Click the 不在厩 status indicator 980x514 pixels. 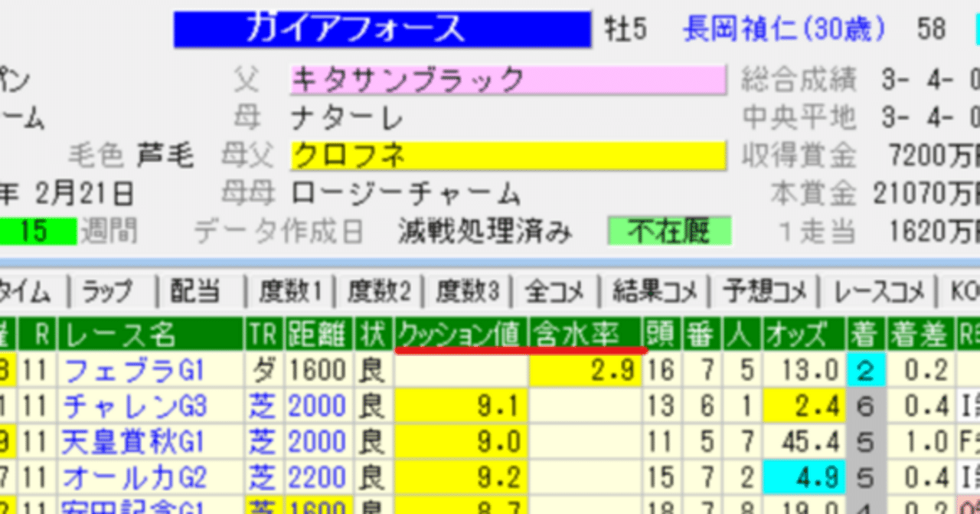click(668, 230)
